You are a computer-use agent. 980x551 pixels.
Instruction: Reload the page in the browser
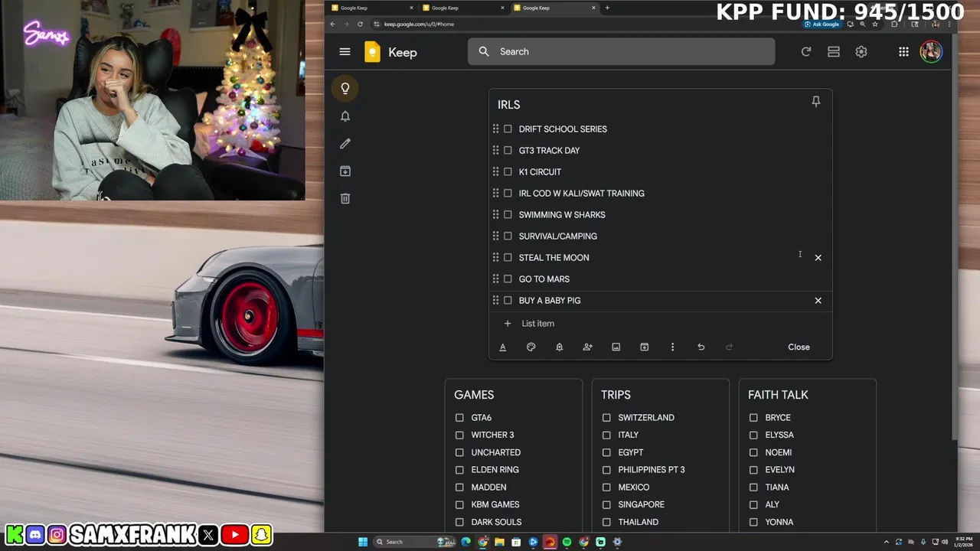[360, 24]
